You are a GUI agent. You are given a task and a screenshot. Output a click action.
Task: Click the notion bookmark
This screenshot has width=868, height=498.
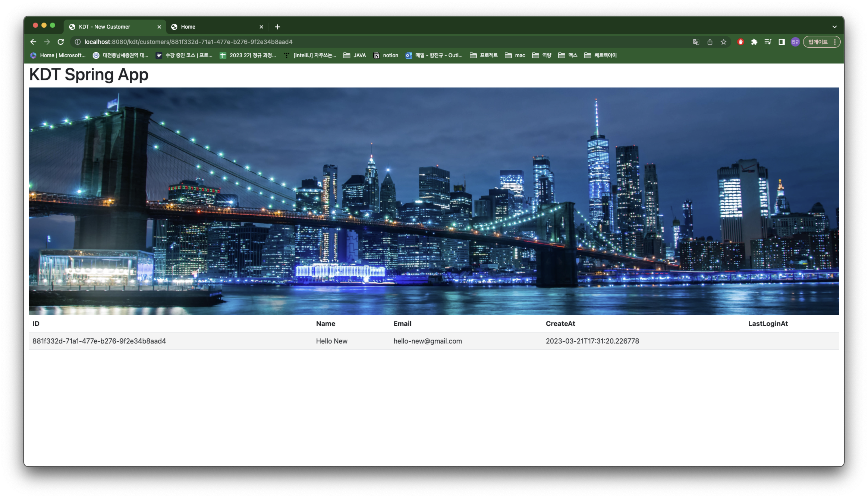point(386,55)
